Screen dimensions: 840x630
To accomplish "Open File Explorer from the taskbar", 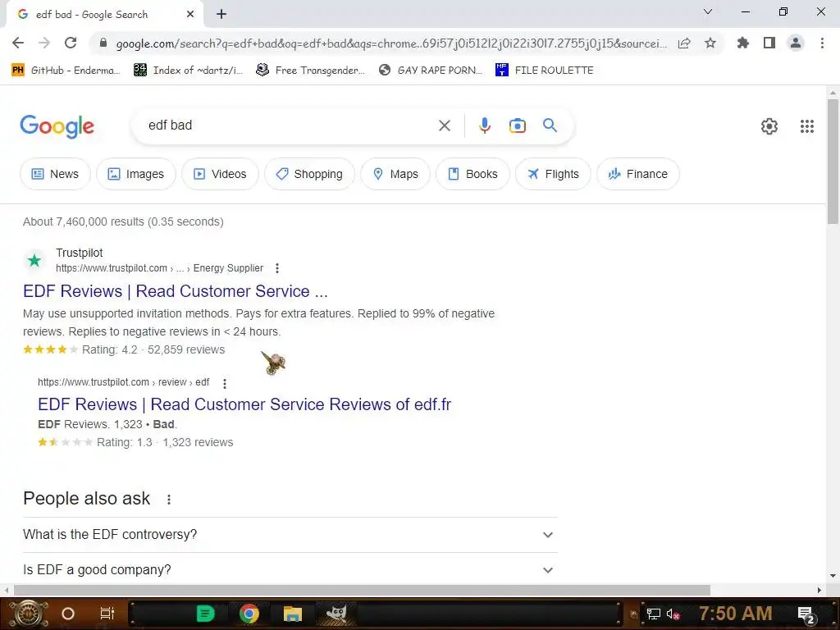I will [293, 614].
